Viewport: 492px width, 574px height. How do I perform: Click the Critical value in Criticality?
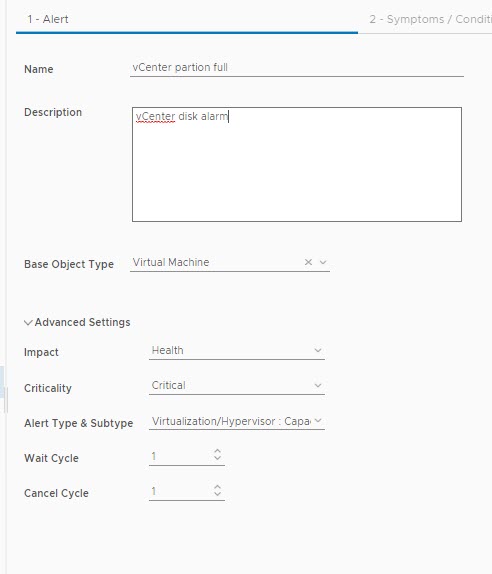168,385
